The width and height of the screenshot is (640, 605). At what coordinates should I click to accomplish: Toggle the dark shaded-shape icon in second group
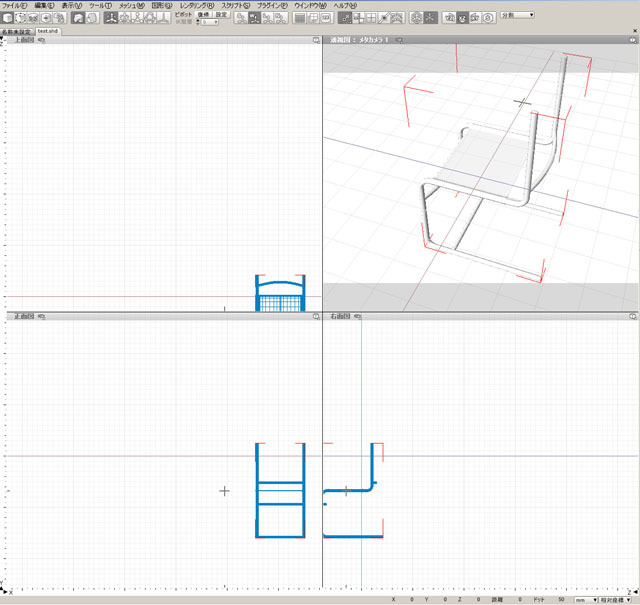(x=78, y=18)
